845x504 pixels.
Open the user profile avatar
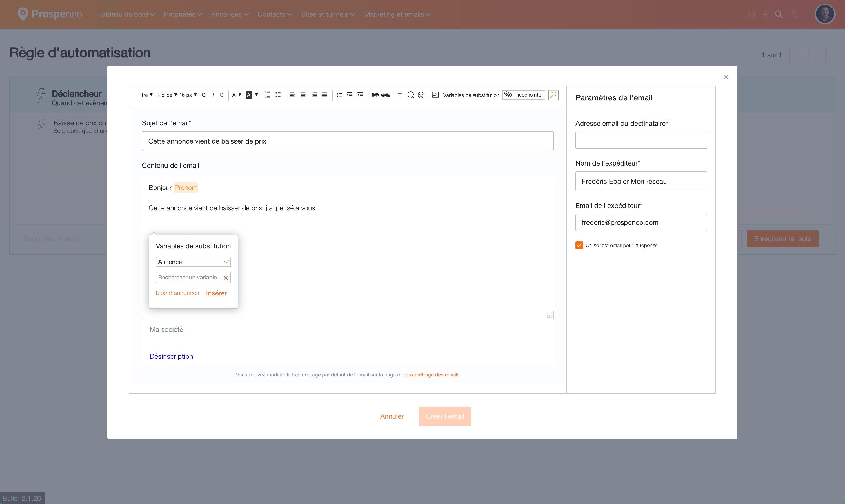[825, 14]
